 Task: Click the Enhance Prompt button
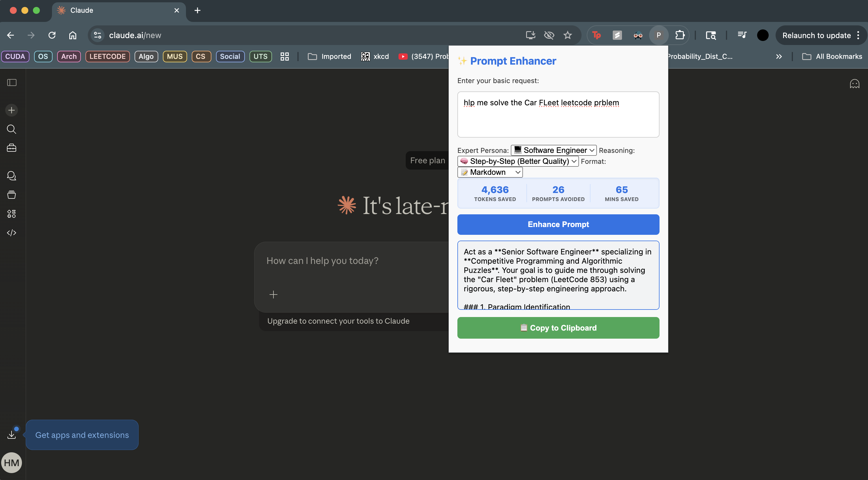click(x=558, y=224)
